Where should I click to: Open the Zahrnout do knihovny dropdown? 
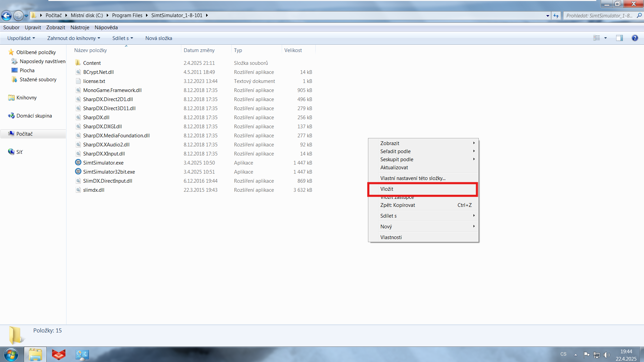[x=74, y=38]
